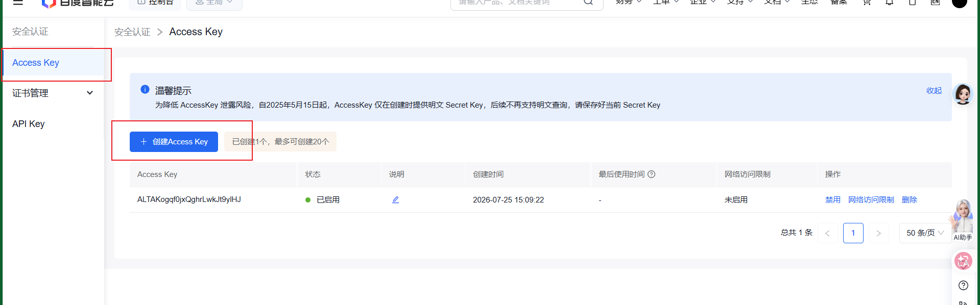Click the product search input field
This screenshot has height=305, width=980.
click(x=517, y=3)
